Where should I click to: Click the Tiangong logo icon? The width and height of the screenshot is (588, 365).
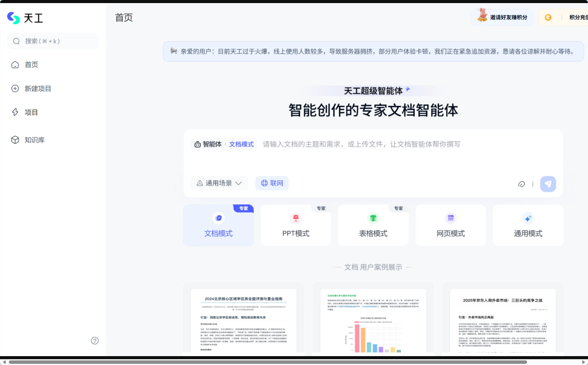tap(13, 18)
